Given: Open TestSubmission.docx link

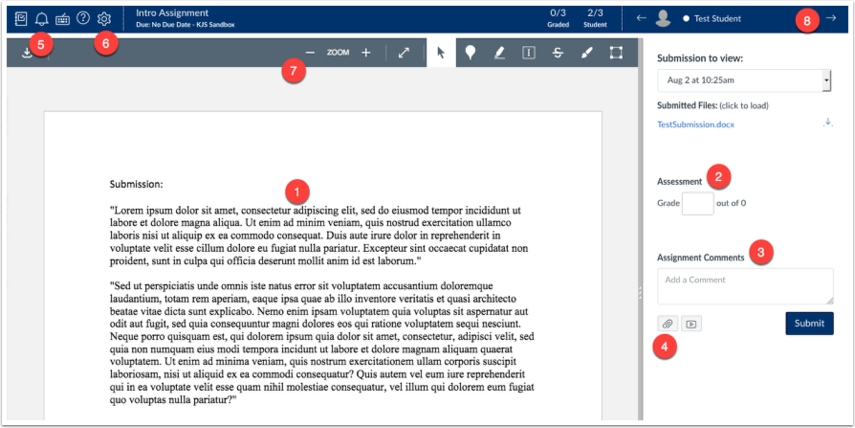Looking at the screenshot, I should click(696, 124).
